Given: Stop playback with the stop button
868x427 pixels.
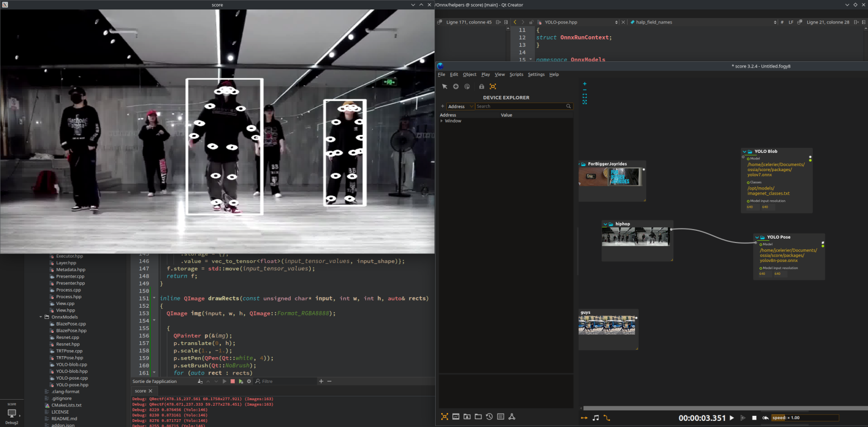Looking at the screenshot, I should [x=754, y=418].
